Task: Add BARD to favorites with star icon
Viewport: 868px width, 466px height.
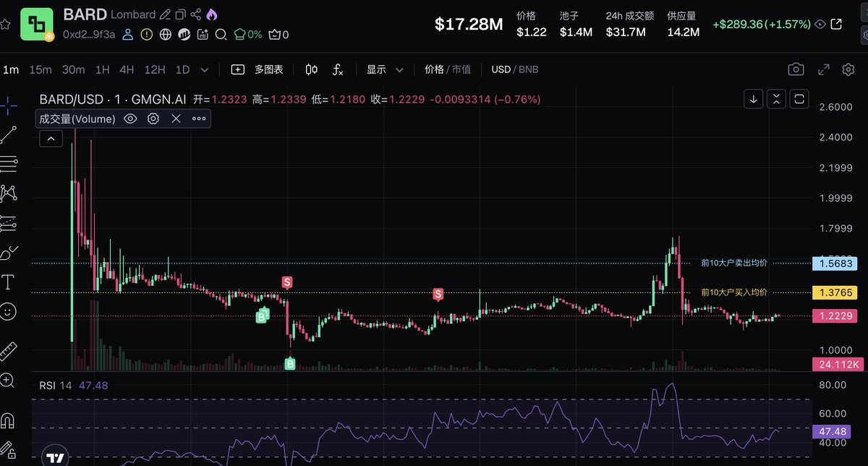Action: pos(4,24)
